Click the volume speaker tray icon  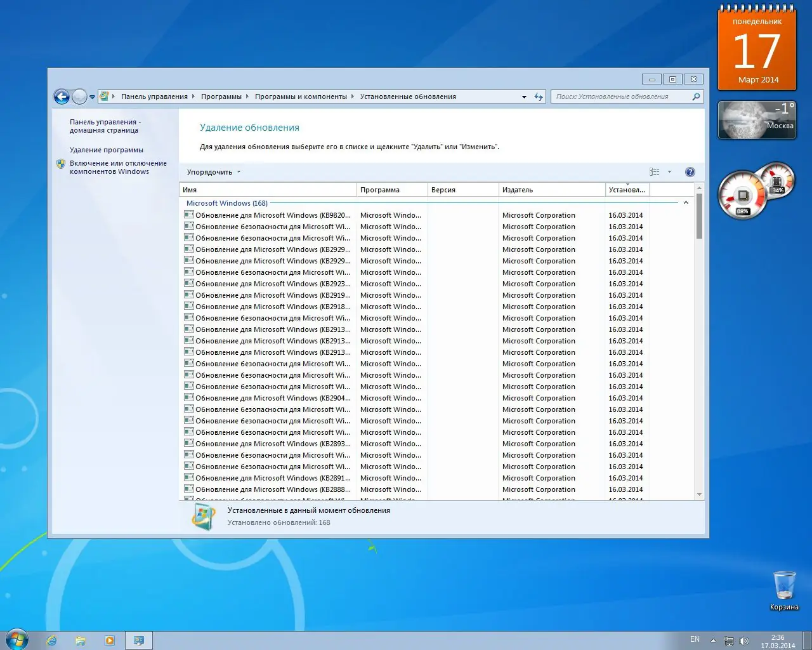(743, 641)
